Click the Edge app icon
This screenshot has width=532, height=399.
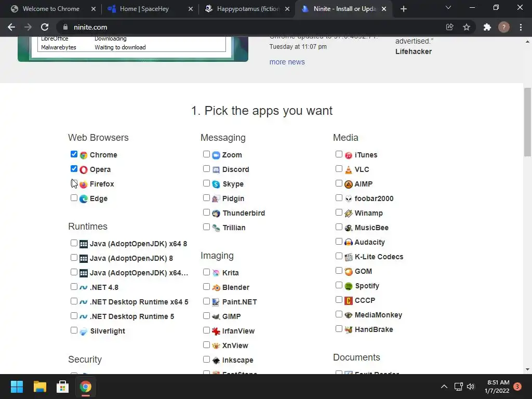(x=84, y=199)
